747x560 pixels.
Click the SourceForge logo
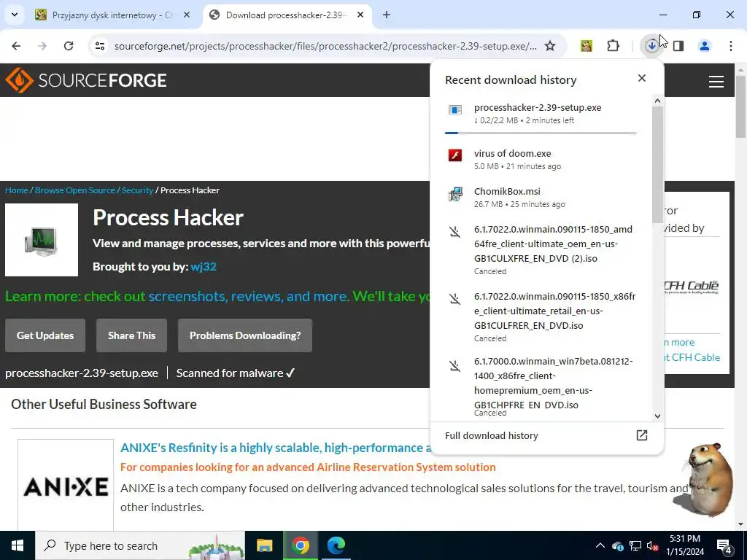(86, 80)
